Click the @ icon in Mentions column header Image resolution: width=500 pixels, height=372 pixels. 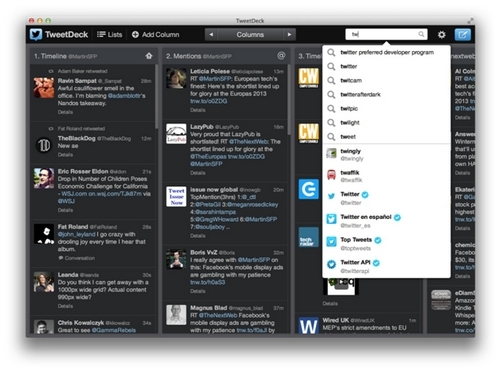pyautogui.click(x=281, y=56)
